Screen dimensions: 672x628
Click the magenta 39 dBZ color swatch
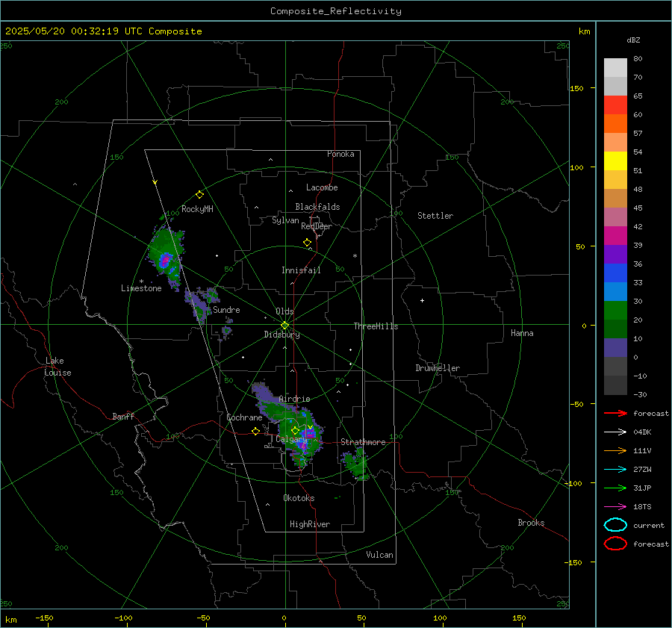(615, 235)
